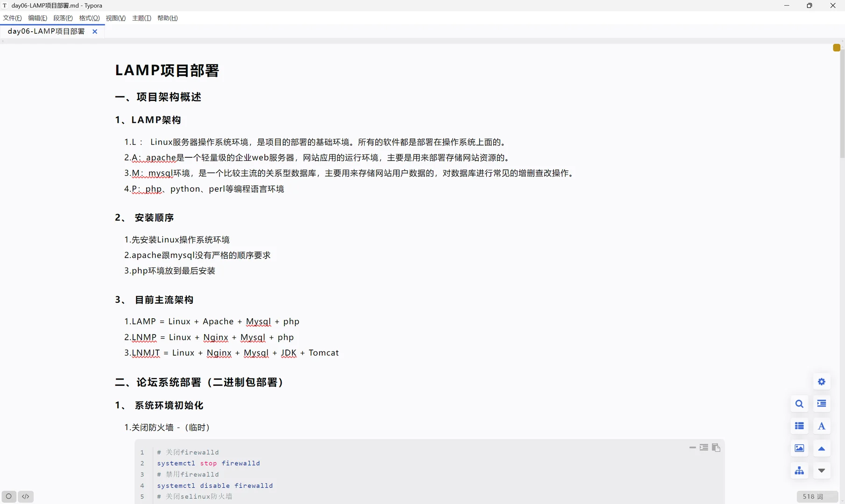Click the blue up-triangle jump button

point(821,448)
